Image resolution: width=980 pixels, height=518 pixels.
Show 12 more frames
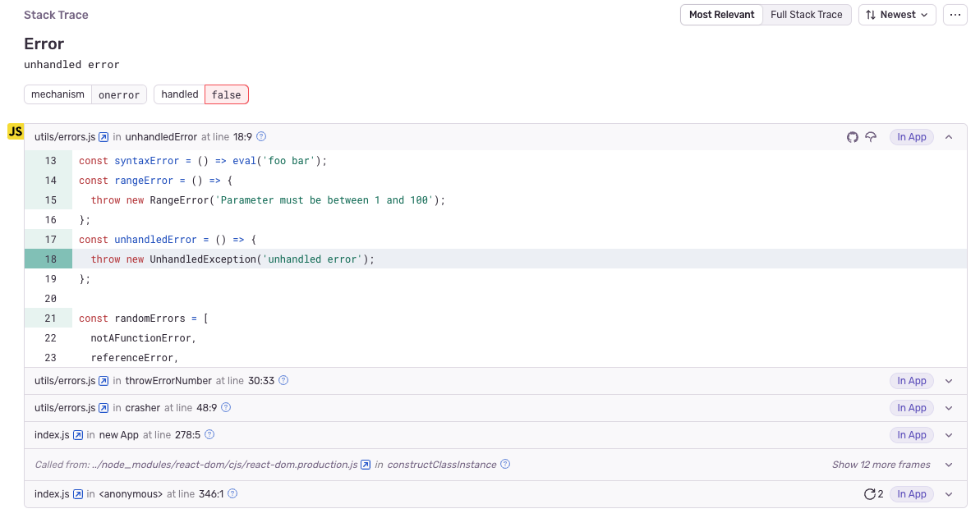[x=881, y=464]
